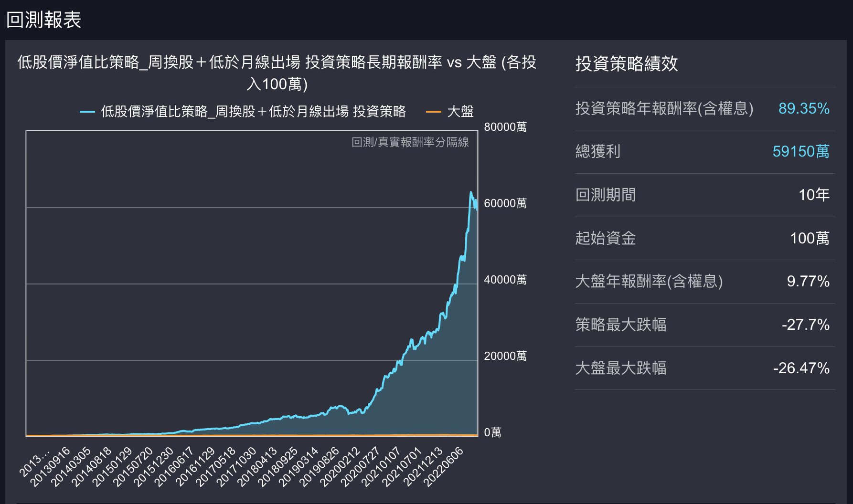
Task: Select the 回測期間 row label
Action: coord(605,195)
